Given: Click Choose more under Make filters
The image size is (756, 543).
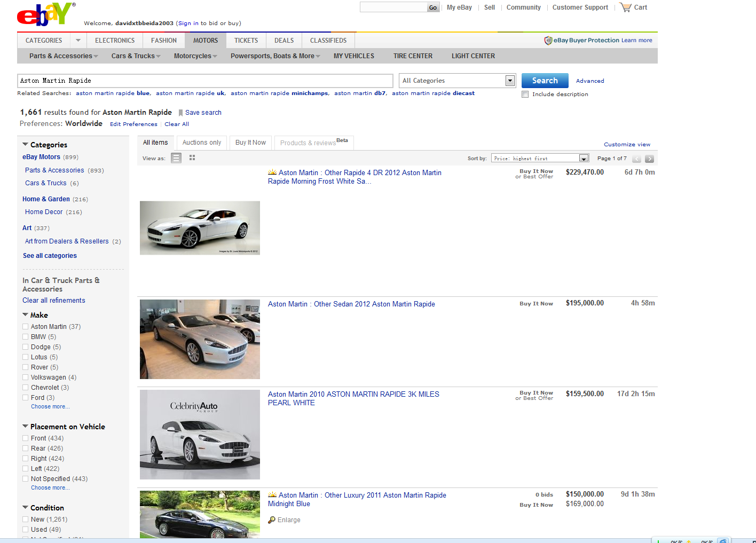Looking at the screenshot, I should pos(50,407).
